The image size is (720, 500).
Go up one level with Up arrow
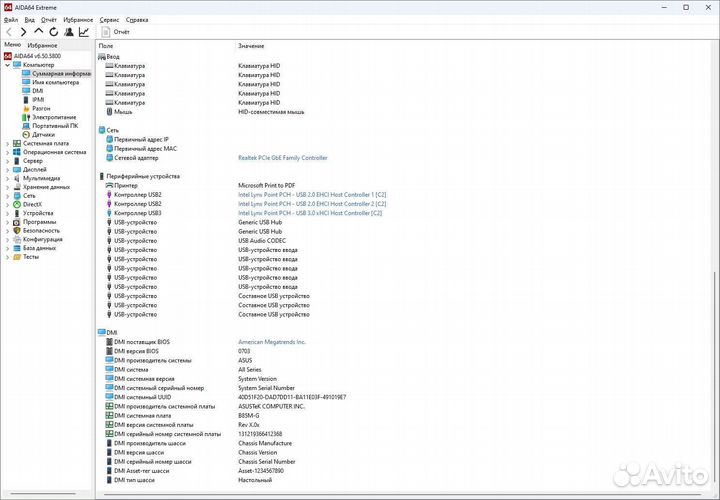pyautogui.click(x=39, y=31)
